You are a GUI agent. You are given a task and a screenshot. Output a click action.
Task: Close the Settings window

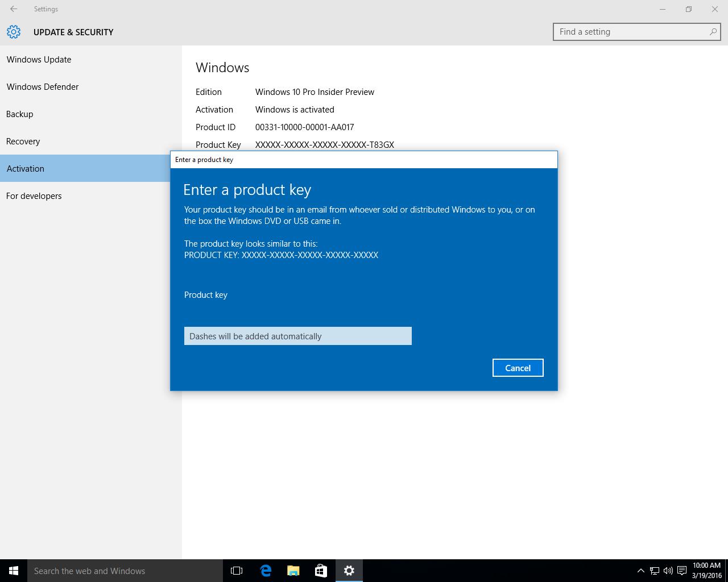[x=715, y=9]
